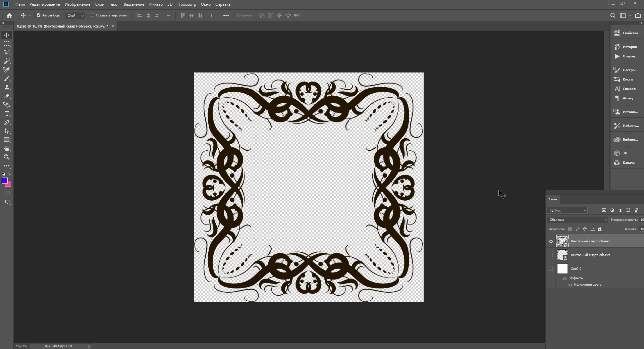Show the Слой 0 layer

point(551,269)
